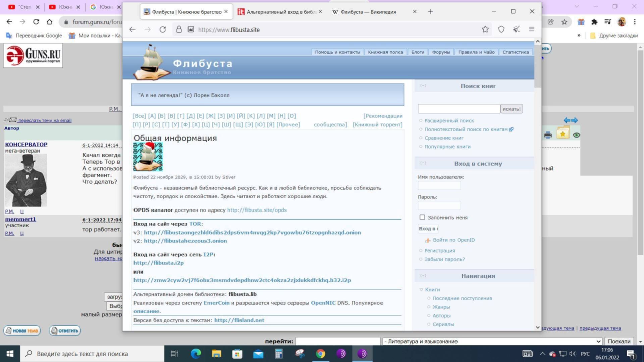Open the Windows Start menu
644x362 pixels.
(x=10, y=354)
